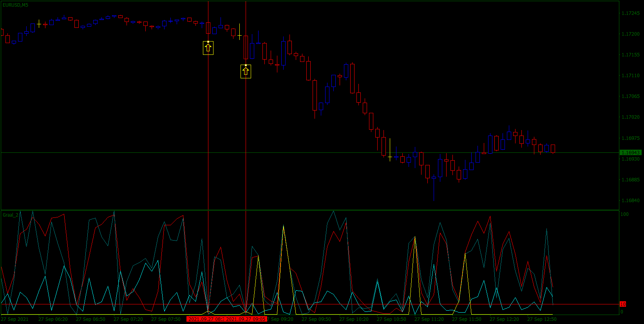Click the 27 Sep 11:20 time axis label

(429, 319)
